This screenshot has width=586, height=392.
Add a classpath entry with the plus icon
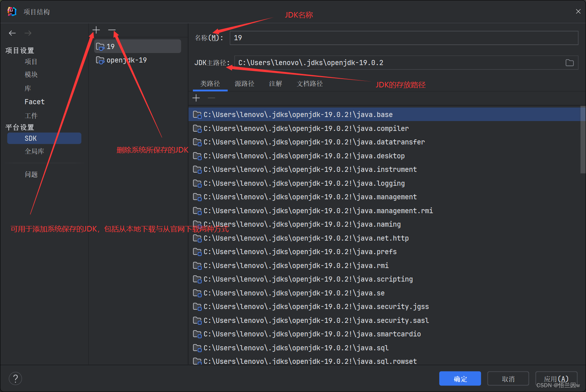click(x=196, y=98)
